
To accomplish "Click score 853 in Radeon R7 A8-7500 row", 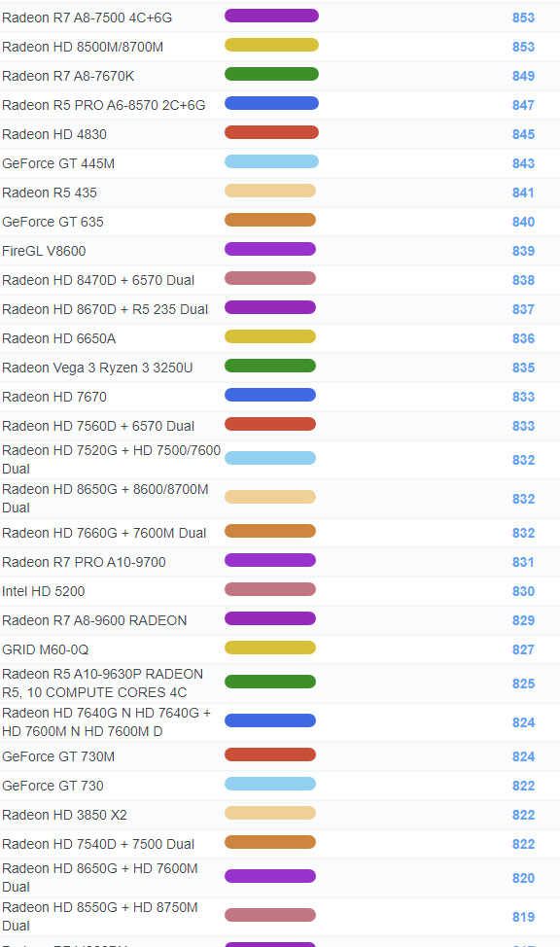I will coord(523,18).
